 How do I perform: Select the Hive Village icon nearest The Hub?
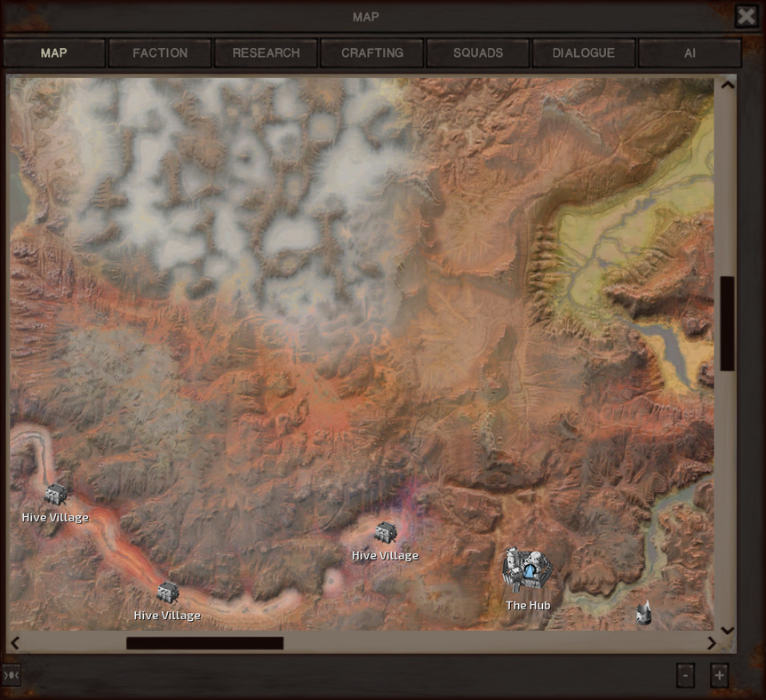tap(386, 532)
